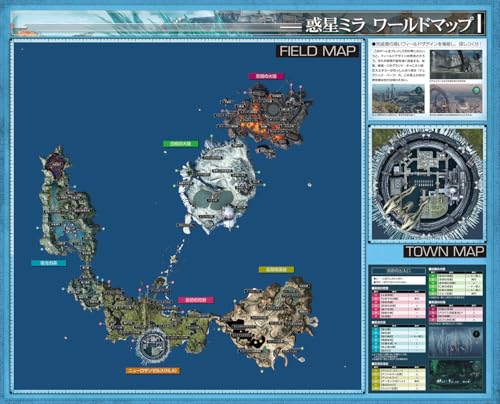Select the magenta label above the volcanic continent
The width and height of the screenshot is (500, 404).
(266, 76)
